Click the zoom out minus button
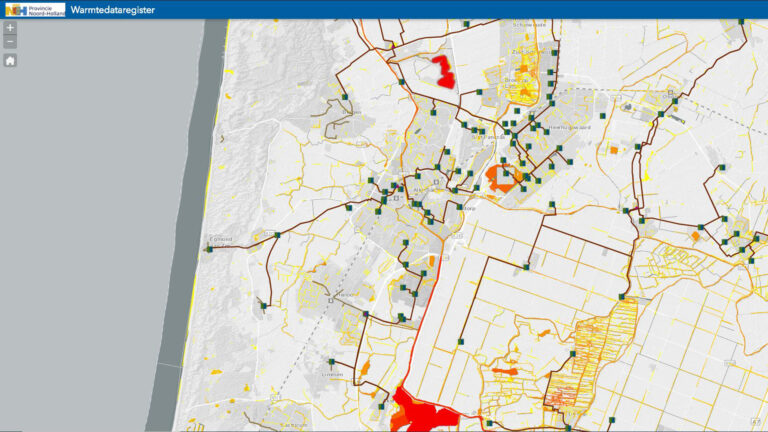The width and height of the screenshot is (768, 432). 10,42
